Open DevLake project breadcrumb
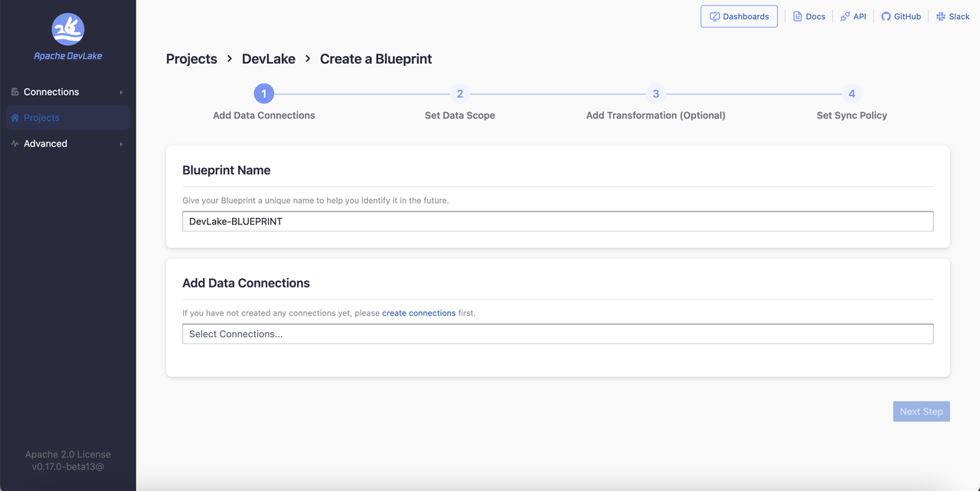980x491 pixels. (x=269, y=59)
